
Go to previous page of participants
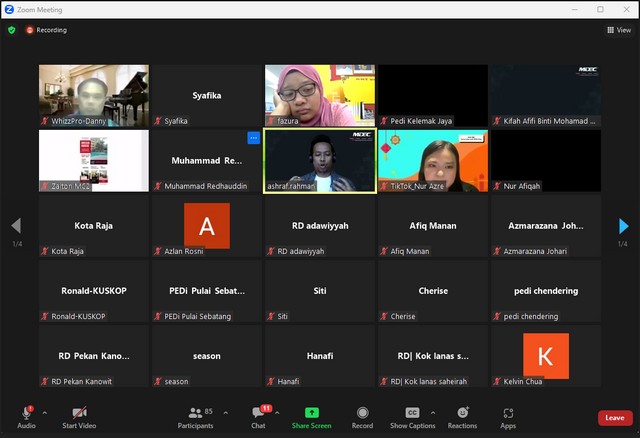pos(15,226)
